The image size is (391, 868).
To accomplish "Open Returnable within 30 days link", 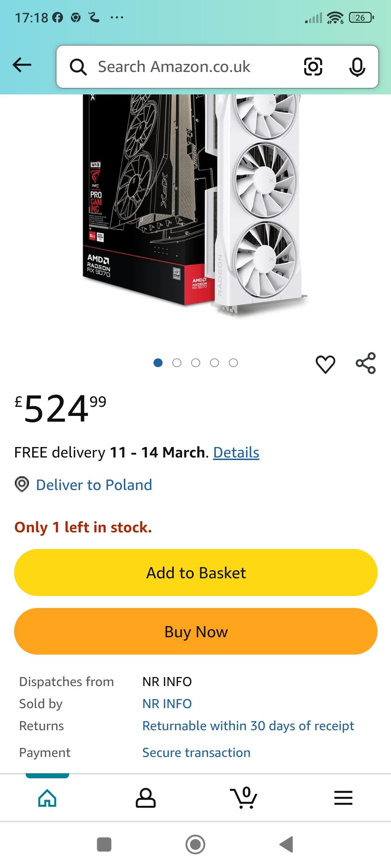I will coord(248,726).
